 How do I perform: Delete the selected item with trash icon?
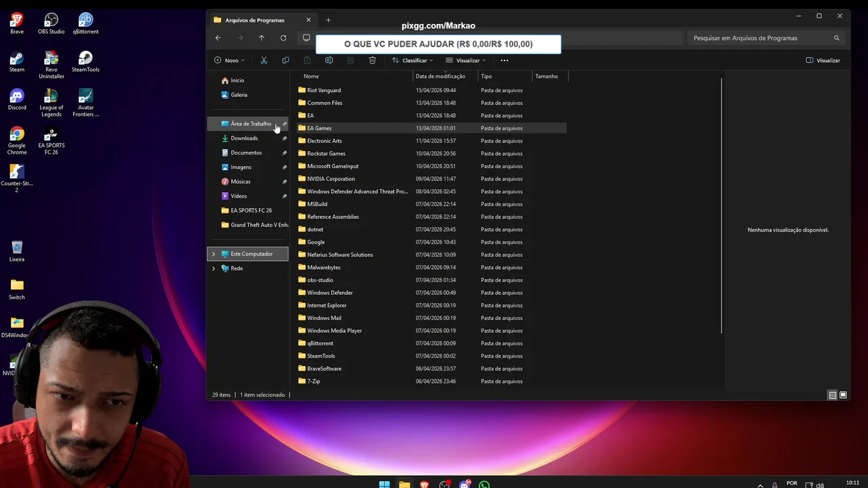click(372, 60)
